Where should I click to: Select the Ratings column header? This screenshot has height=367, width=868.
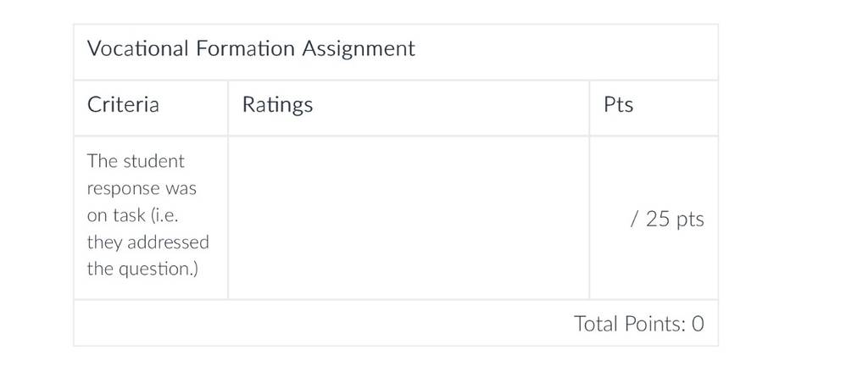277,105
